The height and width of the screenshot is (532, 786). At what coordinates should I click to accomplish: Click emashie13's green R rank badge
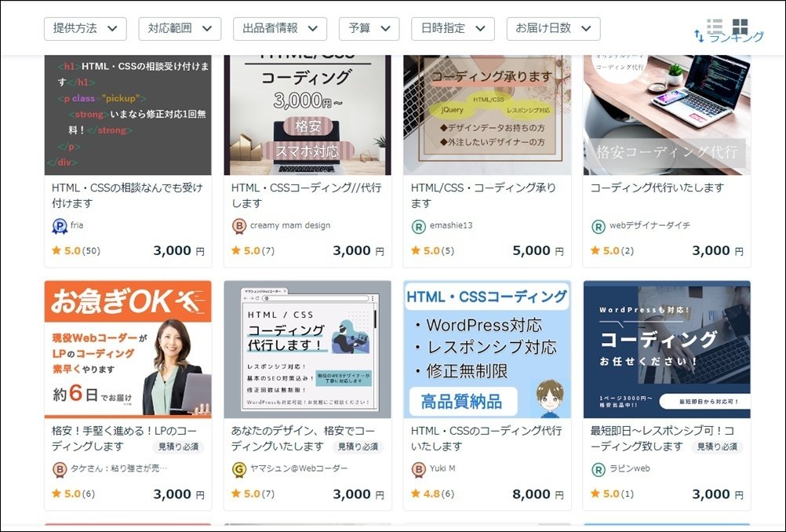tap(419, 227)
